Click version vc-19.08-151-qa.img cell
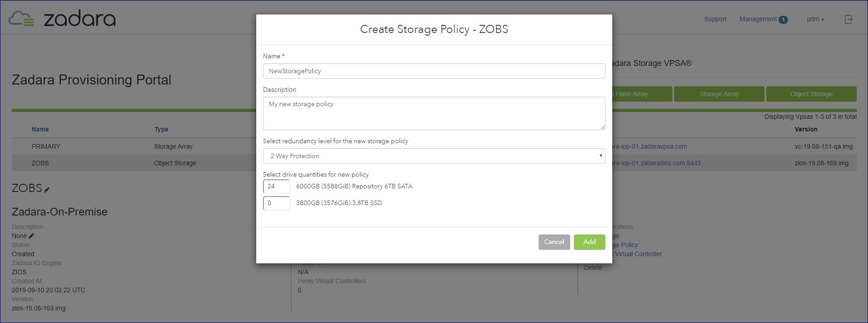This screenshot has width=868, height=323. pyautogui.click(x=824, y=146)
